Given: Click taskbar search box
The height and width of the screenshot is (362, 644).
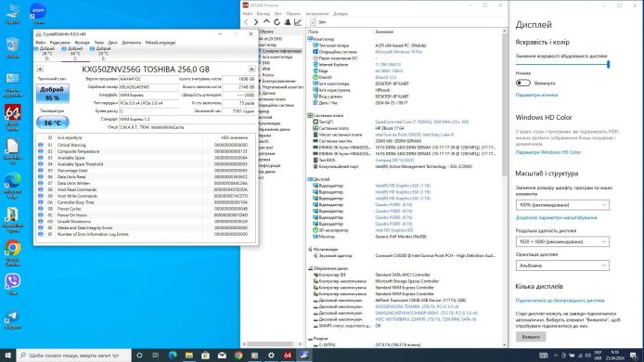Looking at the screenshot, I should tap(74, 356).
